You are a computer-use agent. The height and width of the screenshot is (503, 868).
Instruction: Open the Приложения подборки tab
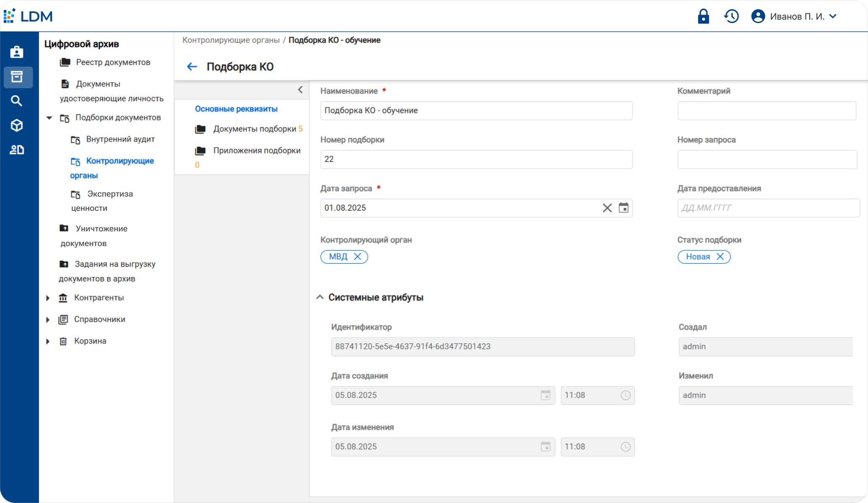point(256,150)
